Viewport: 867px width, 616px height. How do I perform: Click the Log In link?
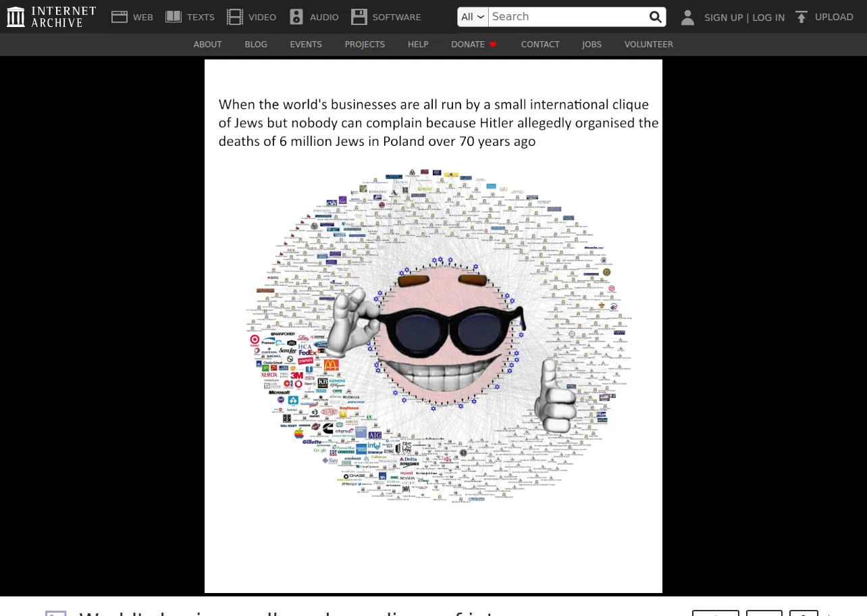[x=768, y=18]
